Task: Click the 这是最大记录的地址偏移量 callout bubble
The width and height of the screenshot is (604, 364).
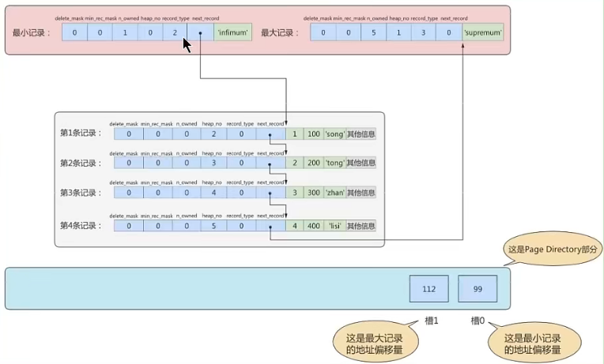Action: [374, 342]
